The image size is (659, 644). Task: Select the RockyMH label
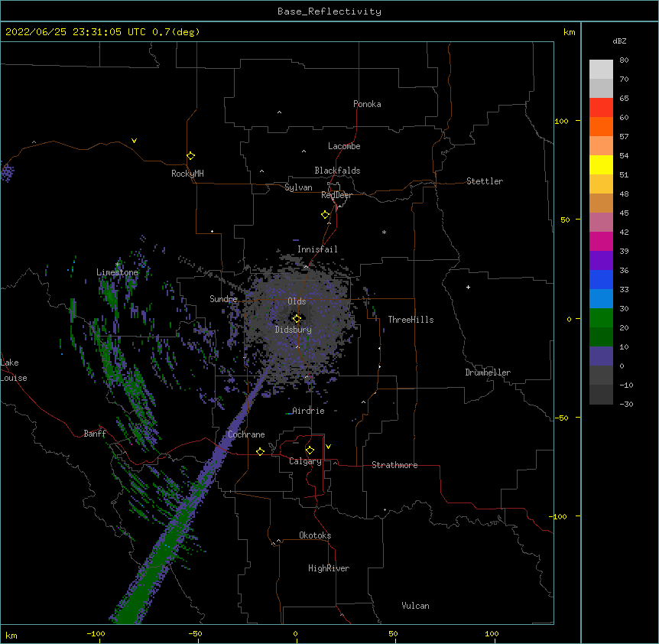point(187,174)
